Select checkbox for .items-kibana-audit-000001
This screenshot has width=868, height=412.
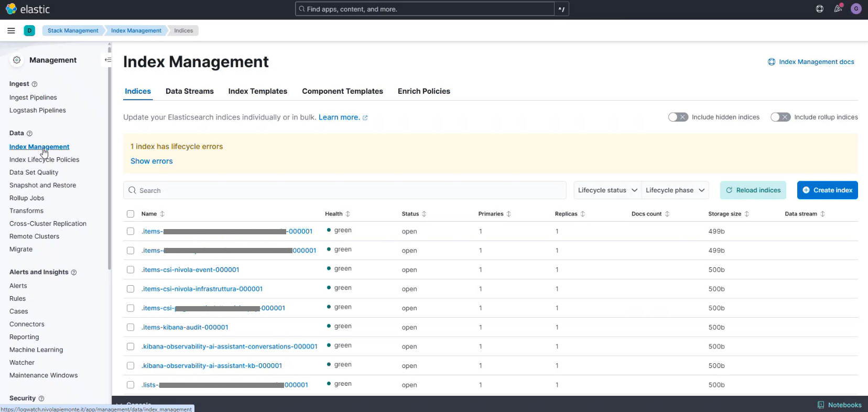coord(131,328)
